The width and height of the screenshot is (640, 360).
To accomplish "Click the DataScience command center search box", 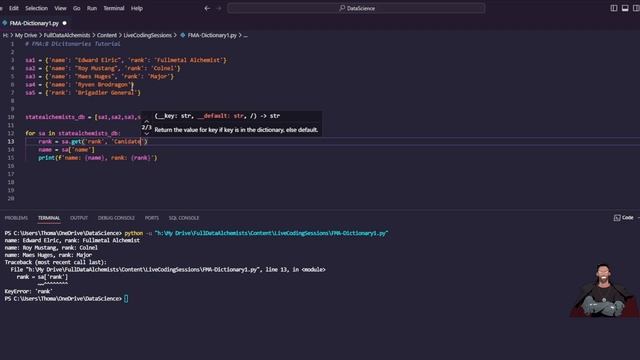I will coord(356,8).
